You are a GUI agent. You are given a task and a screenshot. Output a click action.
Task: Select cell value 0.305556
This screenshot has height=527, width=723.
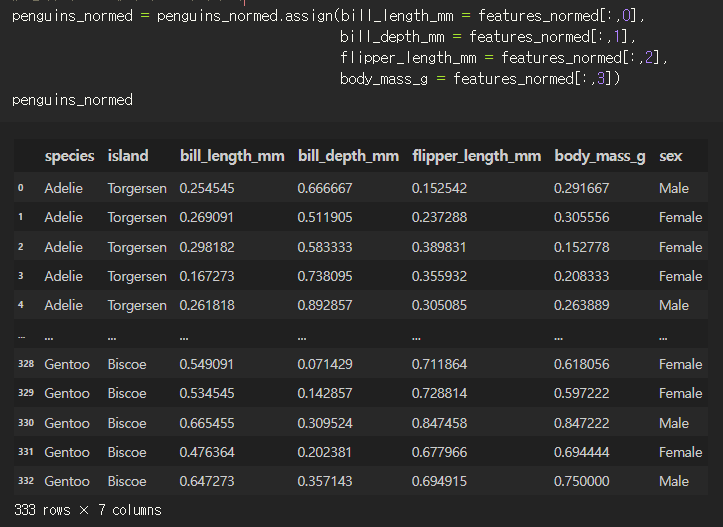581,217
